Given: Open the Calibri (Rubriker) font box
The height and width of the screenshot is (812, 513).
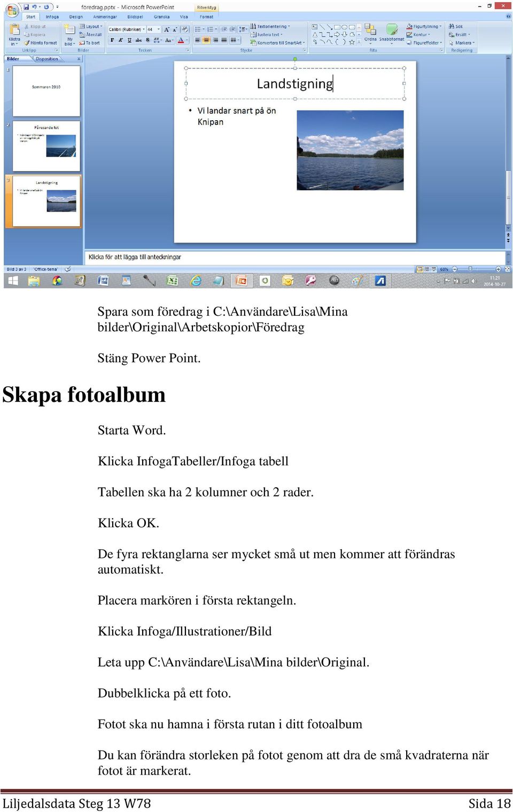Looking at the screenshot, I should coord(127,29).
